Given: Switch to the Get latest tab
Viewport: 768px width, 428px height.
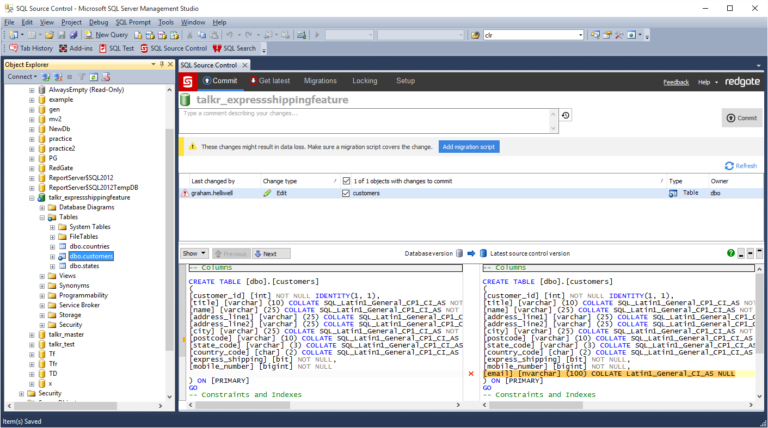Looking at the screenshot, I should [x=269, y=81].
